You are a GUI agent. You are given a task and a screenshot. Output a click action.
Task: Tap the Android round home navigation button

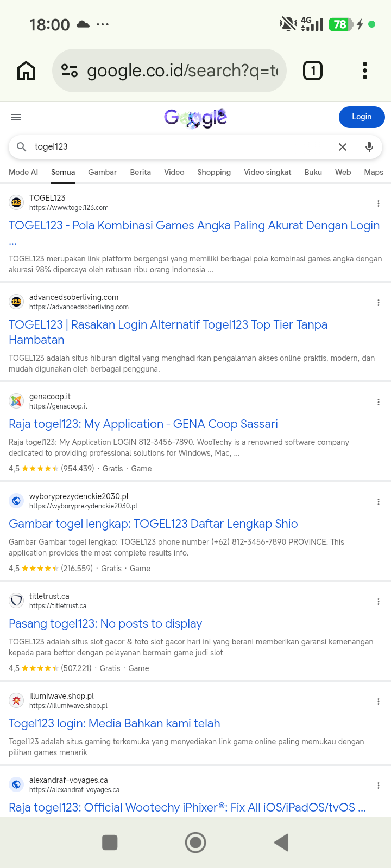tap(195, 843)
